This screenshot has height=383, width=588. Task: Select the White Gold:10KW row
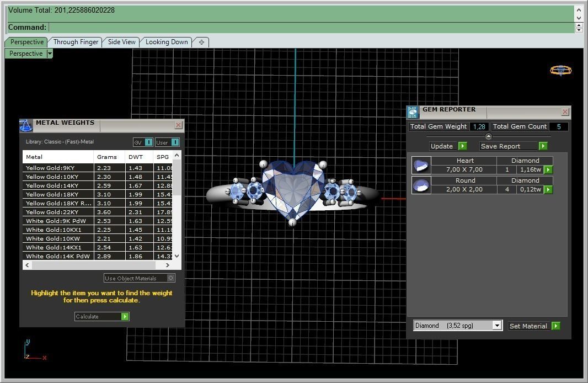(98, 238)
